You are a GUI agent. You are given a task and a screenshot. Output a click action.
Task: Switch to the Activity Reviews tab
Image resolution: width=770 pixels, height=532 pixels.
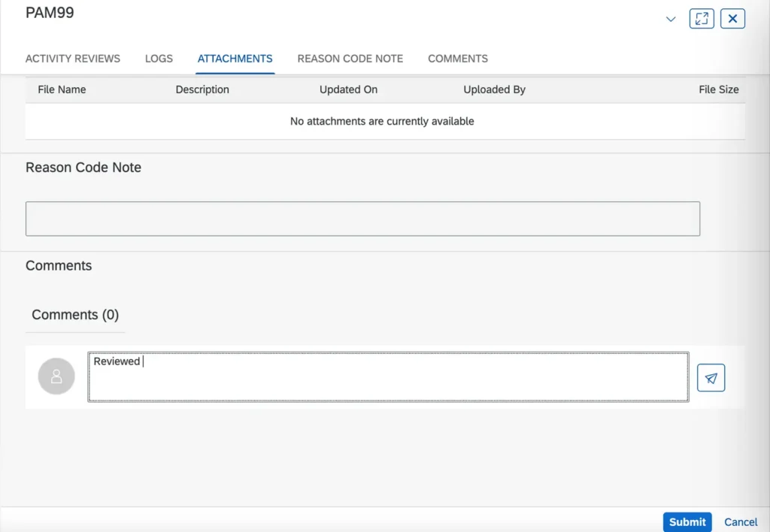click(73, 59)
